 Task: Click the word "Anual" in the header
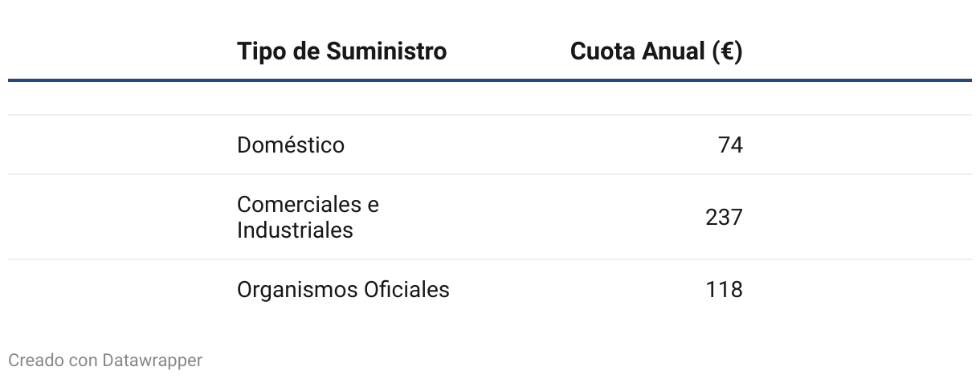coord(673,51)
